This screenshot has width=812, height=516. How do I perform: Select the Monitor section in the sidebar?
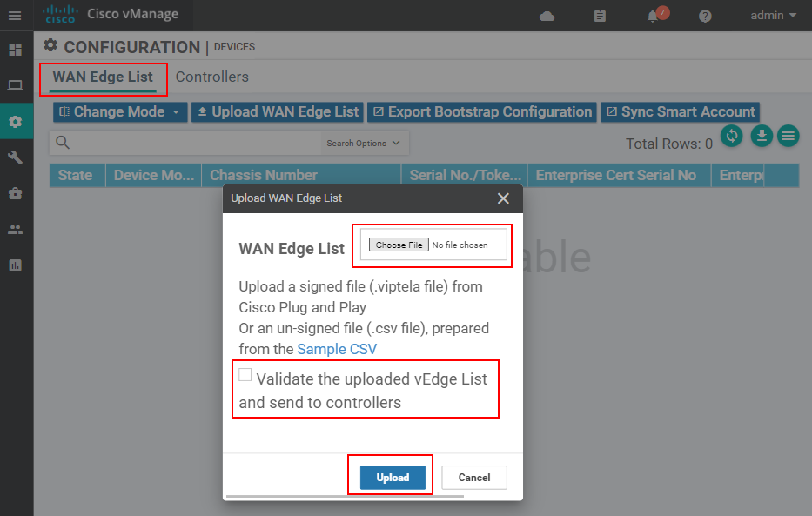[x=15, y=85]
